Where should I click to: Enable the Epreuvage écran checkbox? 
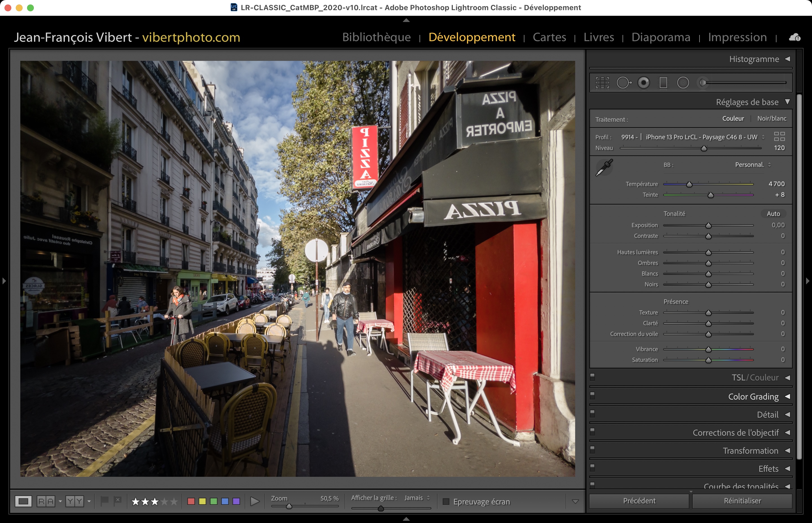pos(446,502)
